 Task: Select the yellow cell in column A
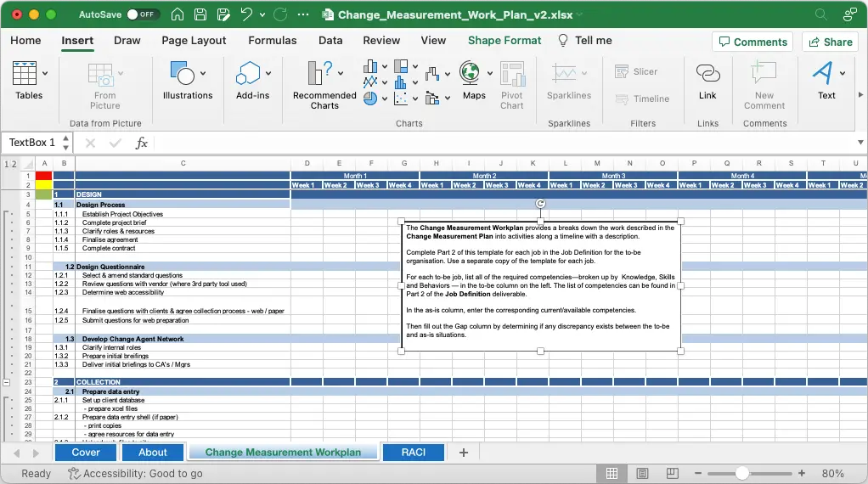point(43,185)
